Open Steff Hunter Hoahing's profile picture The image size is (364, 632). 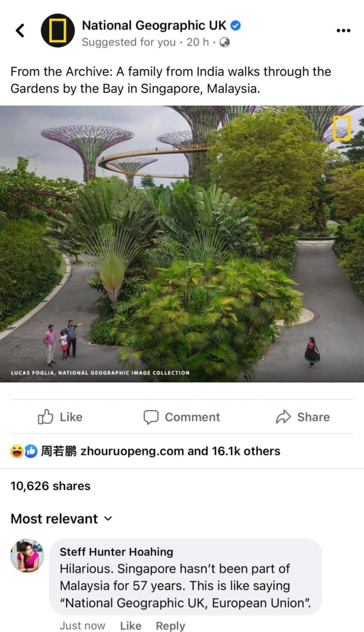(27, 555)
